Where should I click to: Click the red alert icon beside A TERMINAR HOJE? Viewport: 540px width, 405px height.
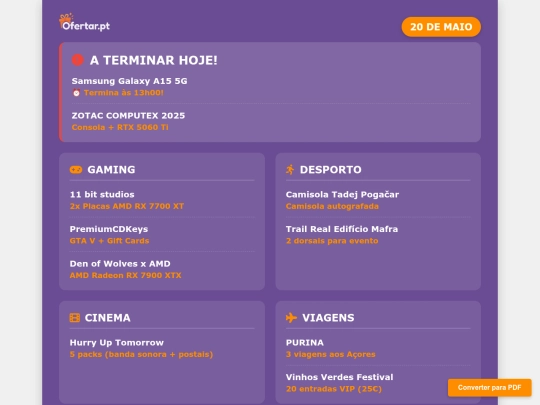77,60
